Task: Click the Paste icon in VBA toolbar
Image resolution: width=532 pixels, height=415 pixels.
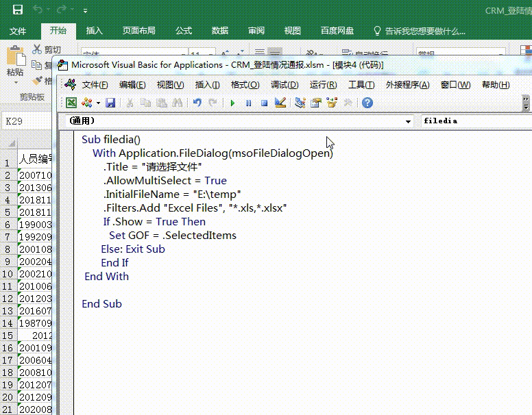Action: (162, 103)
